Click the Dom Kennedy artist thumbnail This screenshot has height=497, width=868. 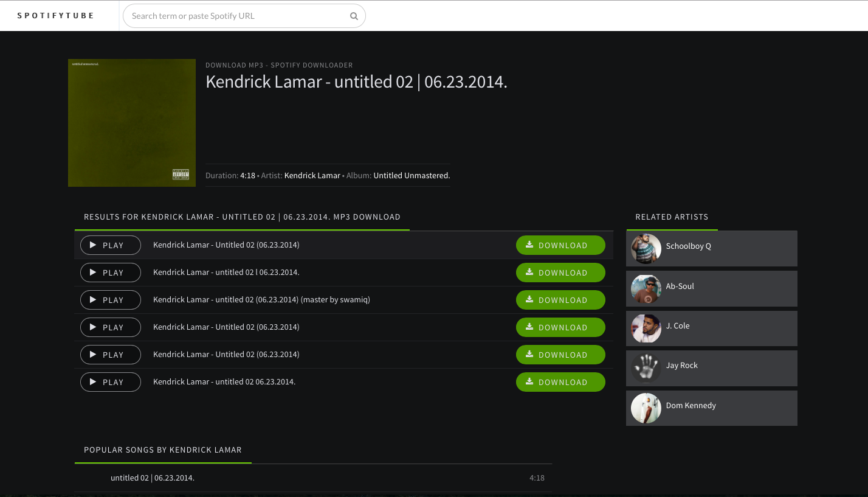(646, 408)
